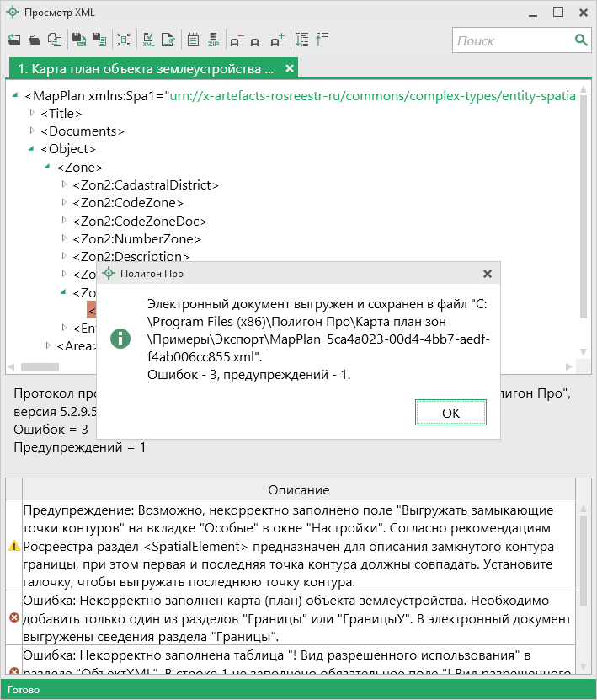Click the ZIP archive icon
The width and height of the screenshot is (597, 700).
pos(214,40)
